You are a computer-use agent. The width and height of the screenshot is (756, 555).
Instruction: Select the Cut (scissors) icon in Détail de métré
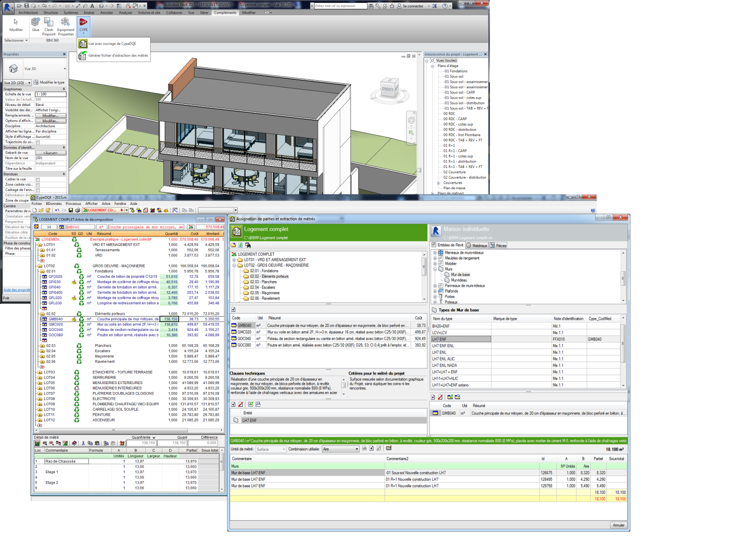[x=83, y=443]
